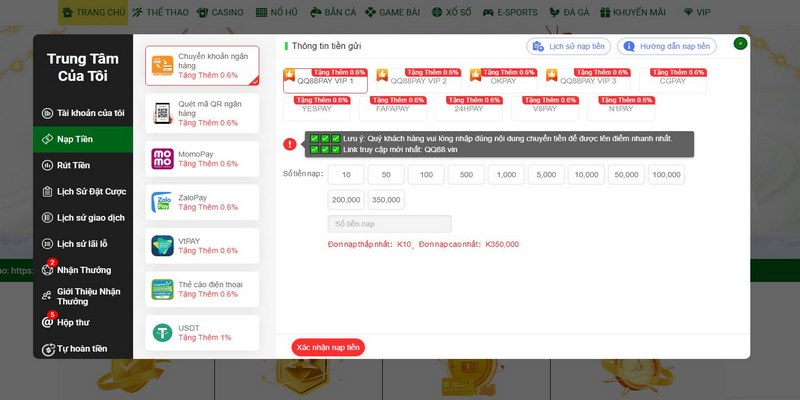Select the V8PAY channel

point(545,109)
